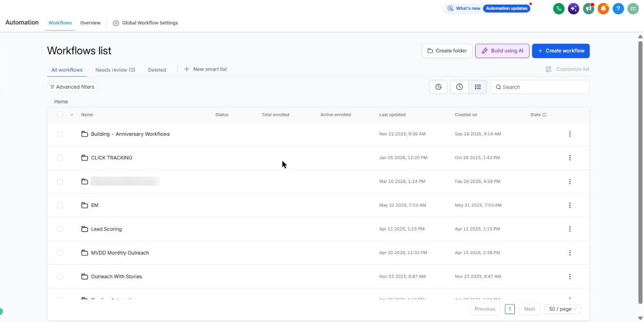The image size is (644, 322).
Task: Open the megaphone announcements icon
Action: point(588,8)
